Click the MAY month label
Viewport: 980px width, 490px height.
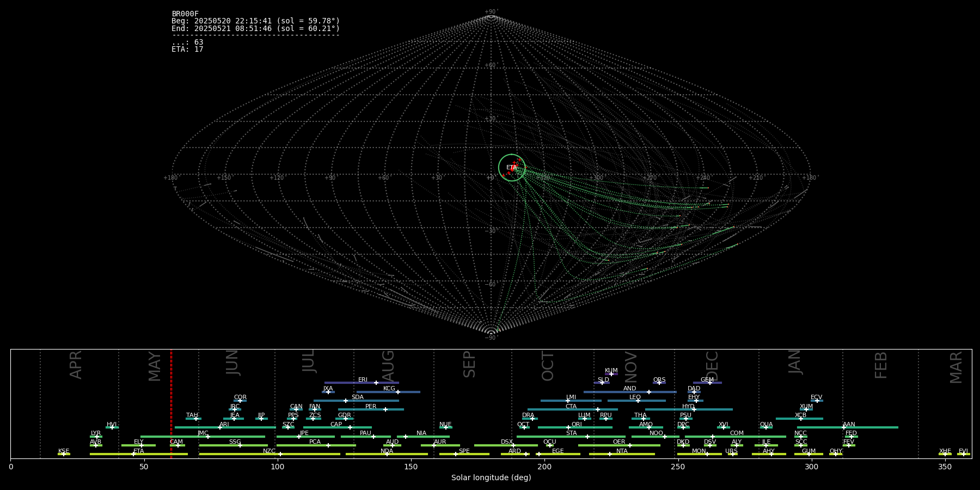pyautogui.click(x=155, y=366)
